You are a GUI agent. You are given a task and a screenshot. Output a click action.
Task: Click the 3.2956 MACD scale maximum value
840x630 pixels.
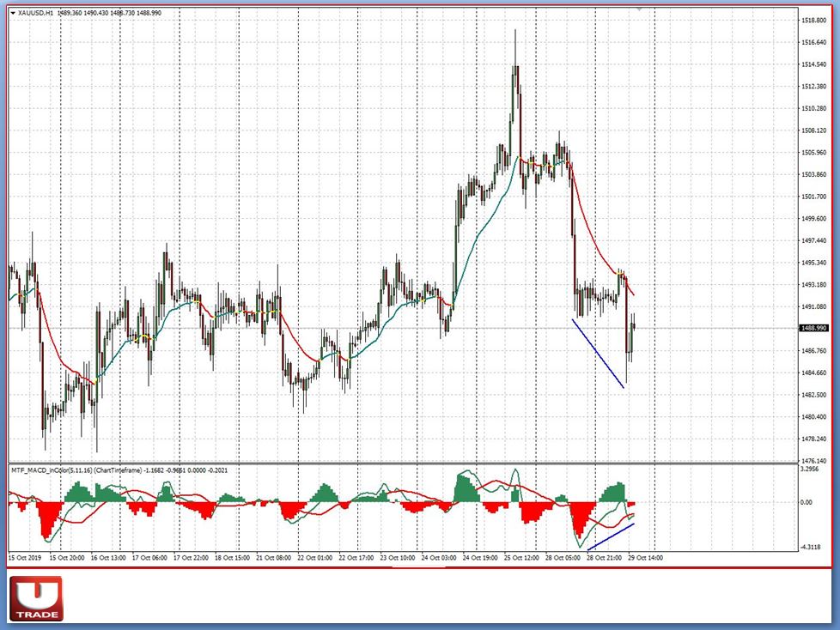[807, 469]
